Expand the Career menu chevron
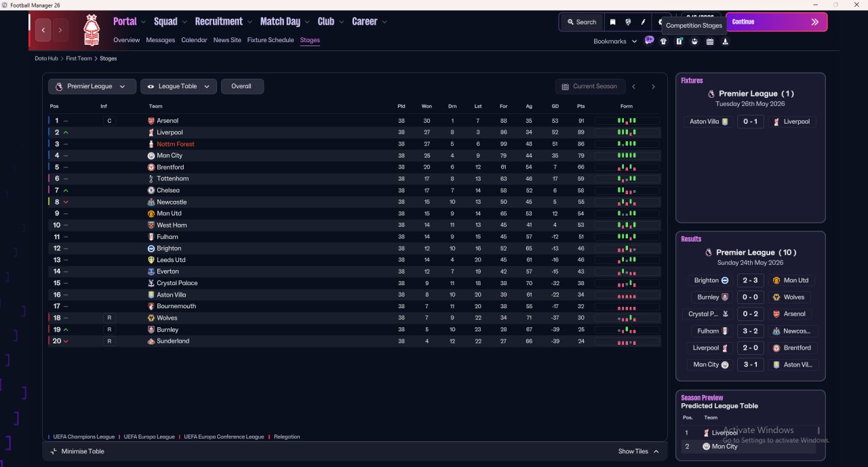 tap(384, 22)
